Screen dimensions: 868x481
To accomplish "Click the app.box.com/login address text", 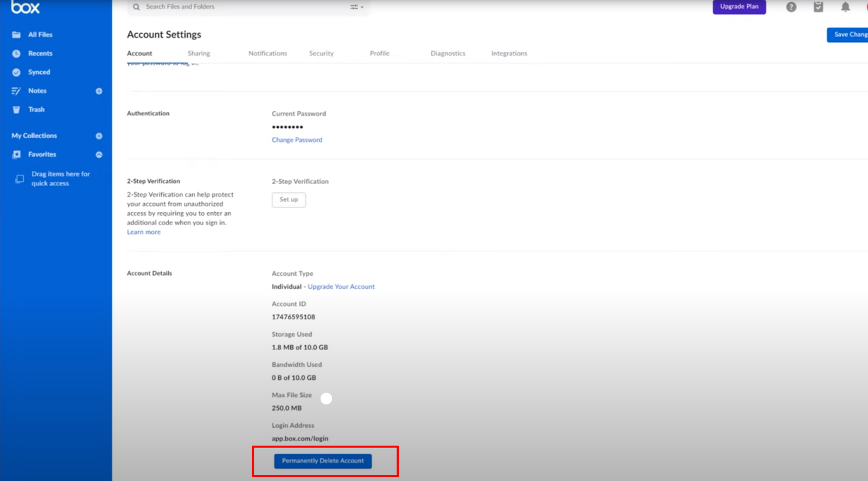I will 300,439.
